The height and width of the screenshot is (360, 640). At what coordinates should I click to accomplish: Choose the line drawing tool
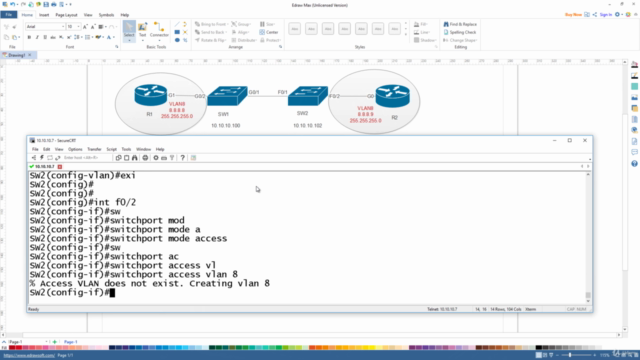[x=177, y=24]
